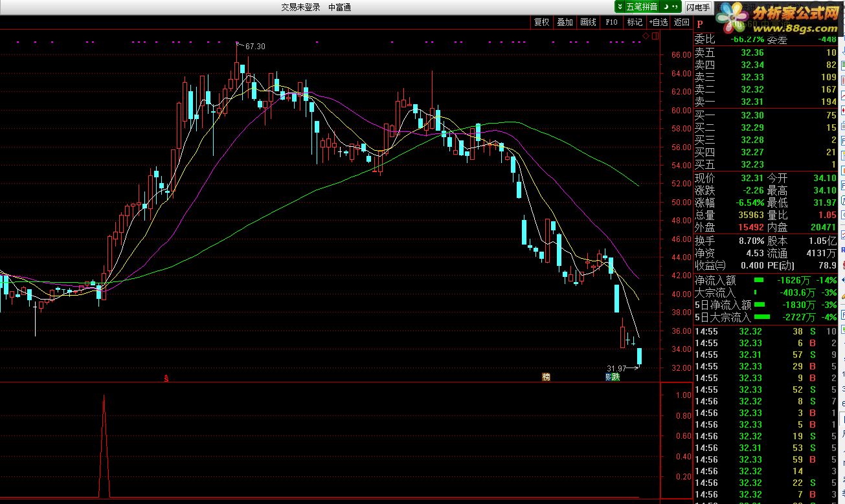
Task: Click the 量比 1.05 value
Action: click(827, 215)
